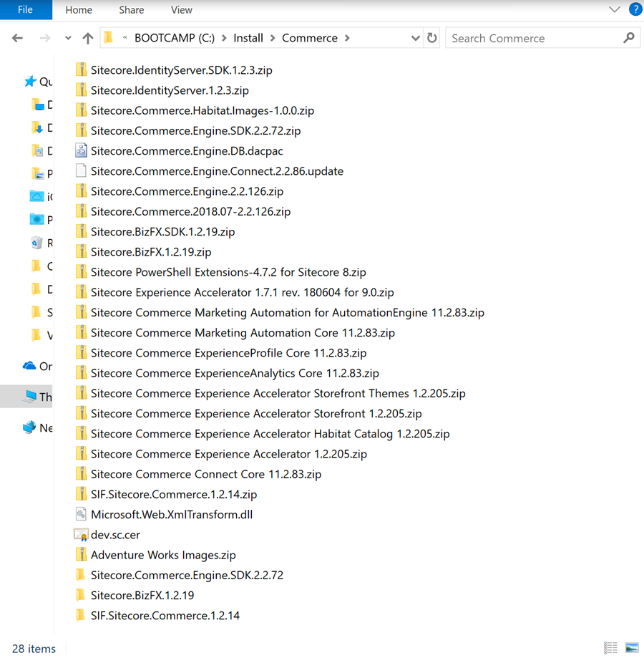The height and width of the screenshot is (658, 644).
Task: Refresh the Commerce folder view
Action: (x=432, y=38)
